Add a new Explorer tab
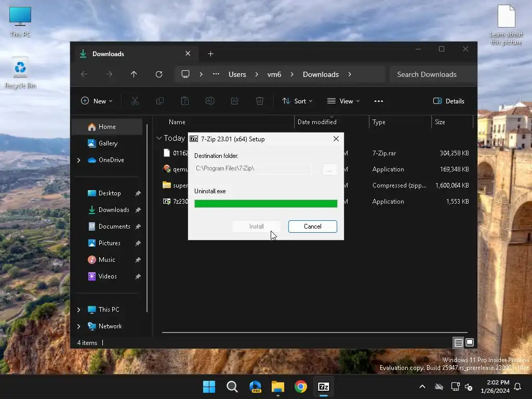 point(211,54)
